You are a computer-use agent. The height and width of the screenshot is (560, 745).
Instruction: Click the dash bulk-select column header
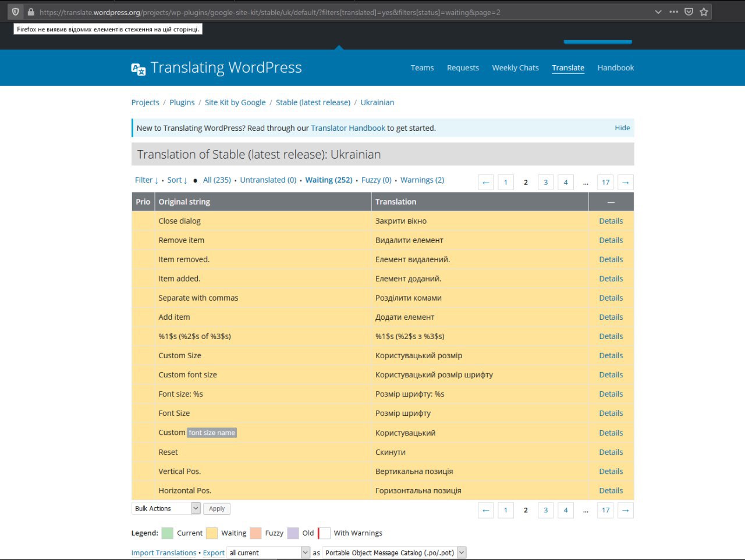611,202
